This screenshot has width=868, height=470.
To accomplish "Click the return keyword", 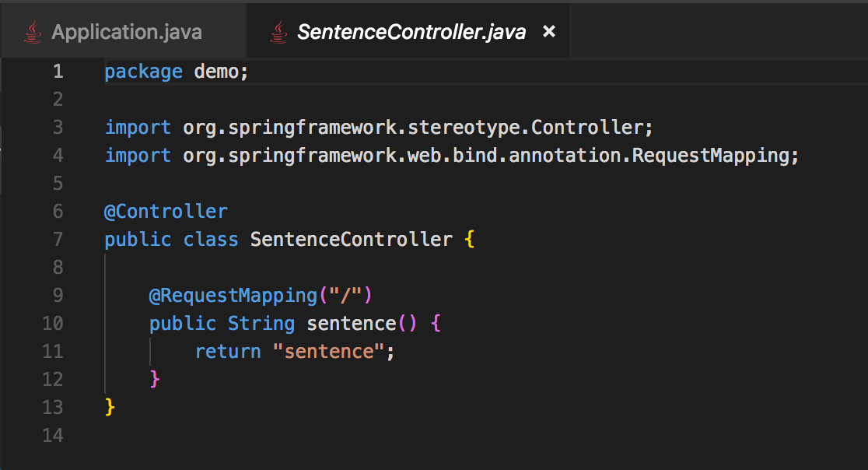I will [228, 351].
